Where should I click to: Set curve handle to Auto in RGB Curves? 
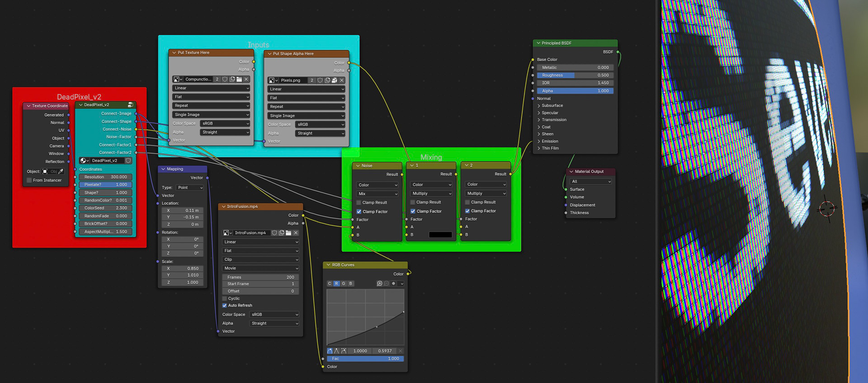click(330, 351)
